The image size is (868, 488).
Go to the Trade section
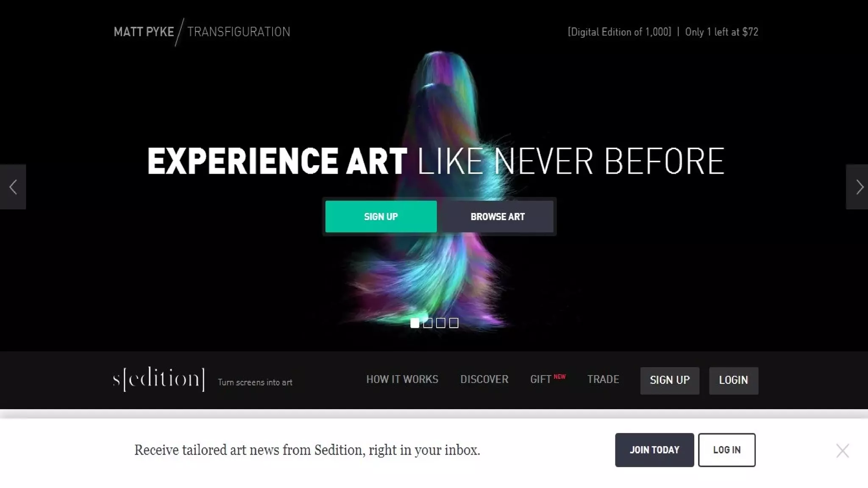pyautogui.click(x=603, y=380)
